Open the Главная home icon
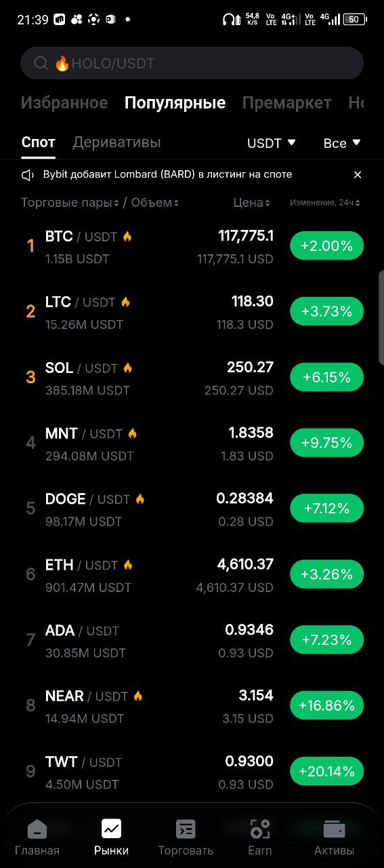The width and height of the screenshot is (384, 868). [x=37, y=829]
